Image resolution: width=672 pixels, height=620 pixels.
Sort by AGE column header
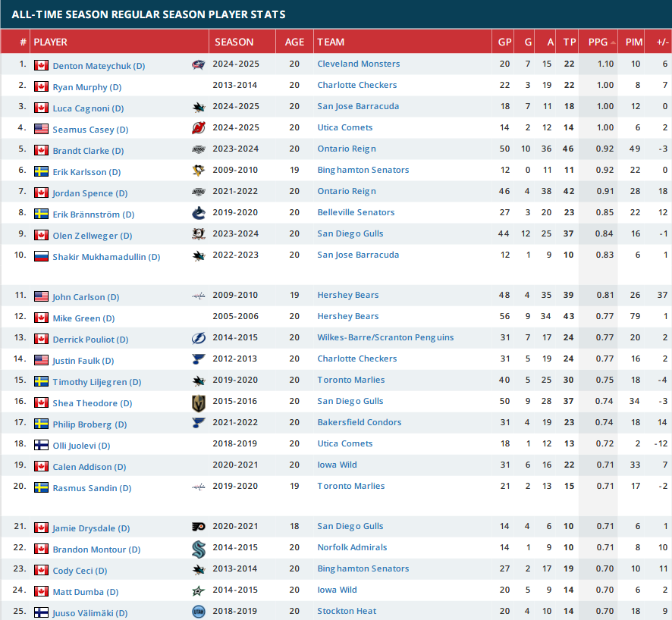294,42
